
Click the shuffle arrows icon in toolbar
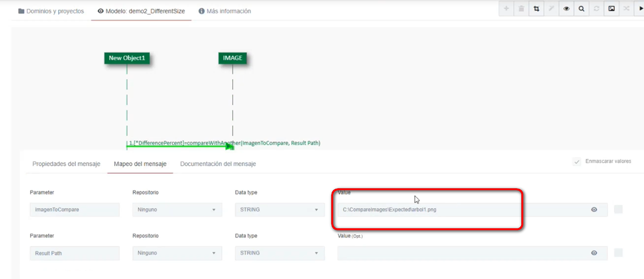tap(626, 9)
